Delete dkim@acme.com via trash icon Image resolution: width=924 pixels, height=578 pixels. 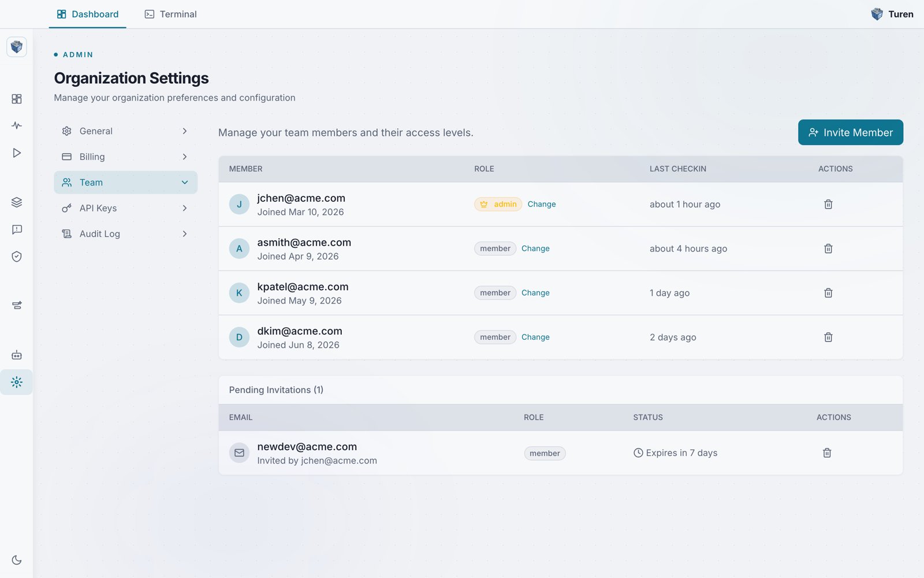828,337
